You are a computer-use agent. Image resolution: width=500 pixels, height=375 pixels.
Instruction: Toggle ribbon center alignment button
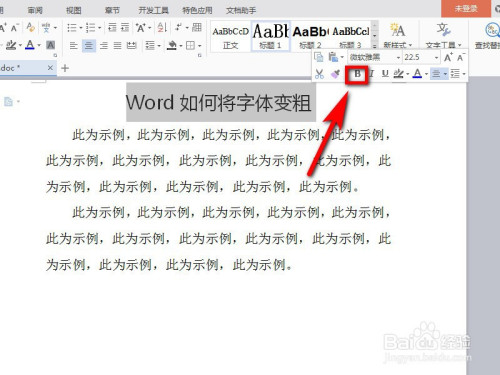pos(89,45)
